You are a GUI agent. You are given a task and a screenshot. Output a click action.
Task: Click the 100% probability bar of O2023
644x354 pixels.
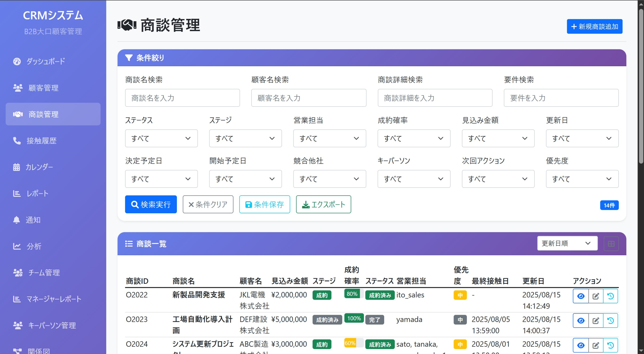coord(354,318)
